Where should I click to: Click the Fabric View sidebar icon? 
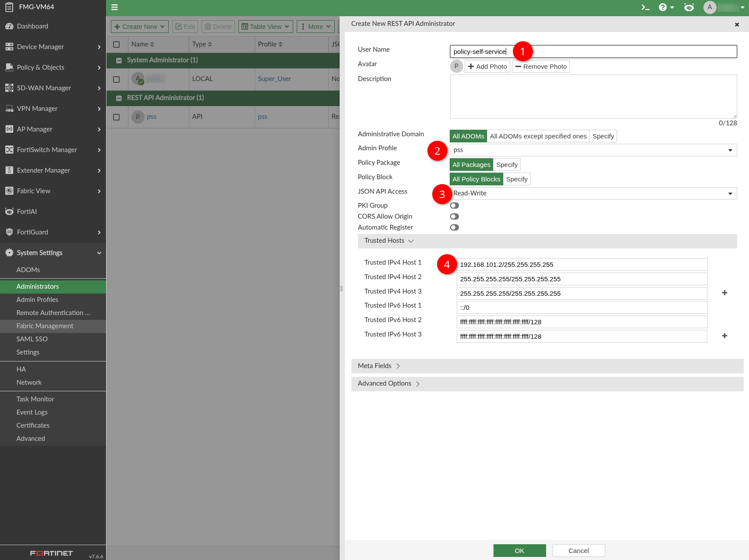(9, 191)
